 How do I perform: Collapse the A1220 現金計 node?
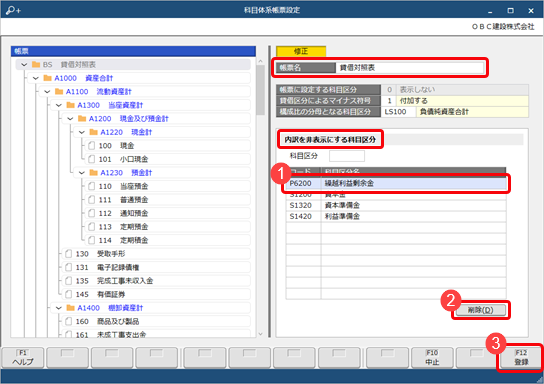pos(82,132)
